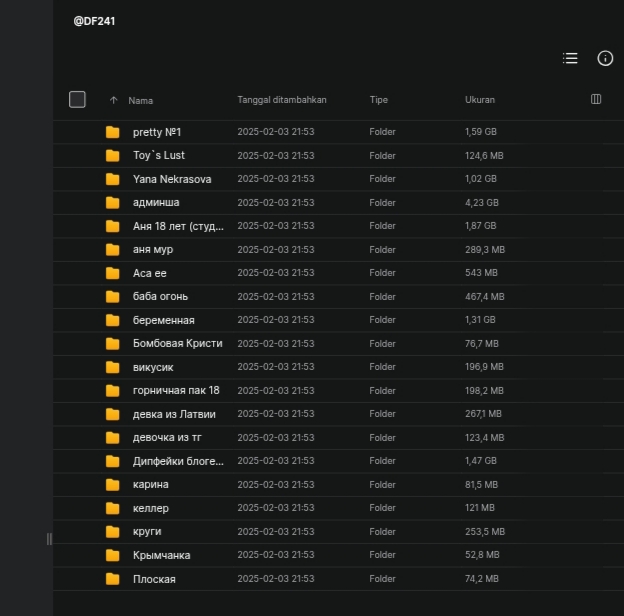Image resolution: width=624 pixels, height=616 pixels.
Task: Click the 121 MB size value
Action: point(480,508)
